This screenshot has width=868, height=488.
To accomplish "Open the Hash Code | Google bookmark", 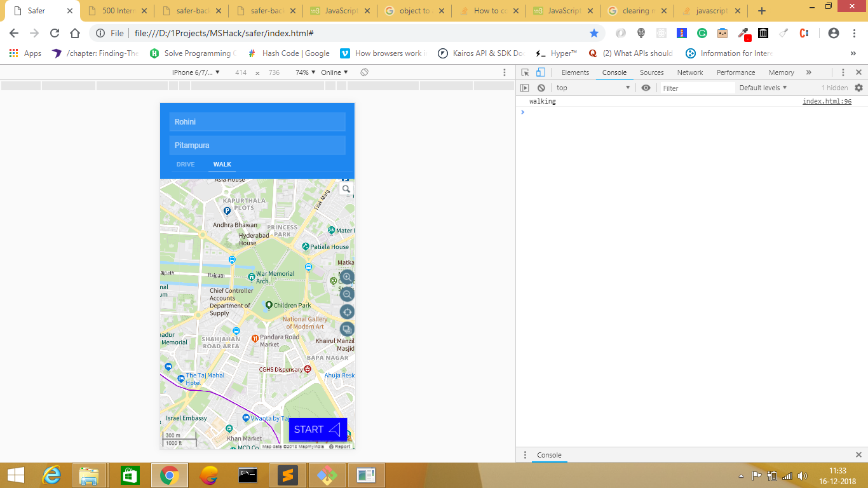I will tap(288, 53).
